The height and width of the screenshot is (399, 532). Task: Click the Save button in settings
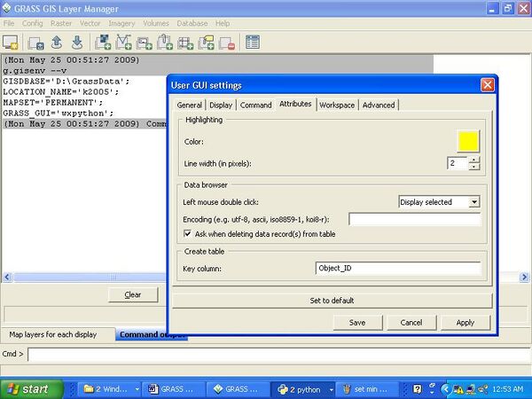tap(357, 323)
